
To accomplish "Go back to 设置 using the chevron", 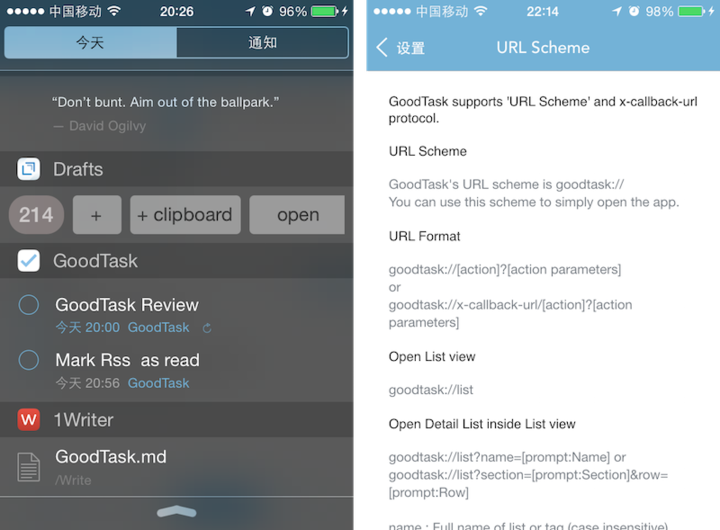I will click(x=382, y=48).
